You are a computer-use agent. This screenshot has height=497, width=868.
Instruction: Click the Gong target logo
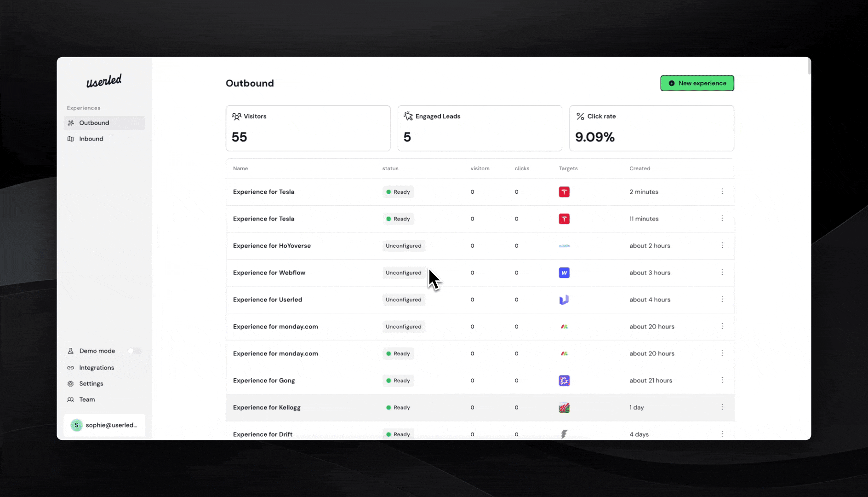[x=564, y=381]
